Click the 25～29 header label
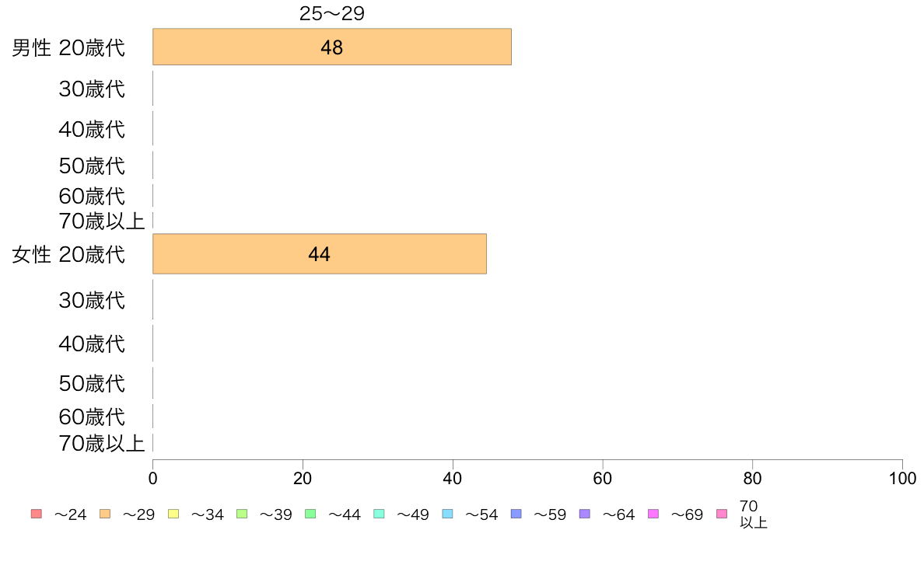 click(x=332, y=13)
